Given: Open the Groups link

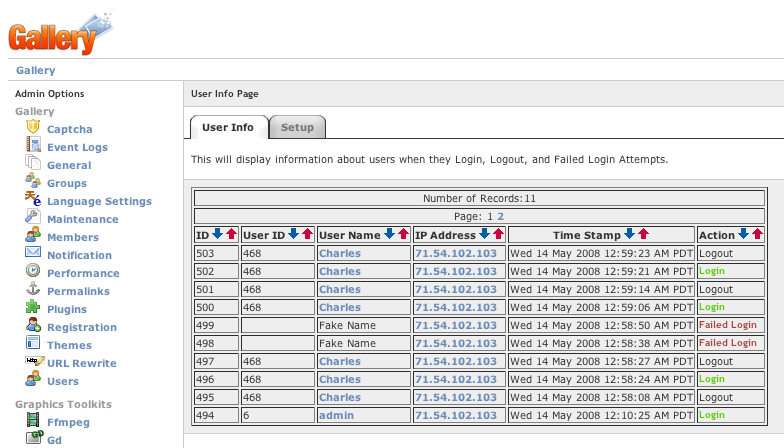Looking at the screenshot, I should click(x=67, y=184).
